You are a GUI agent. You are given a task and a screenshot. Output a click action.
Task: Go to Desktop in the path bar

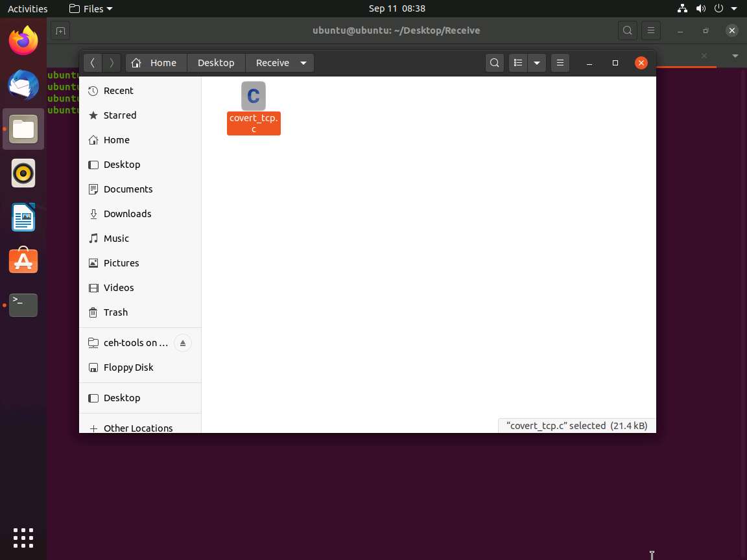[217, 63]
